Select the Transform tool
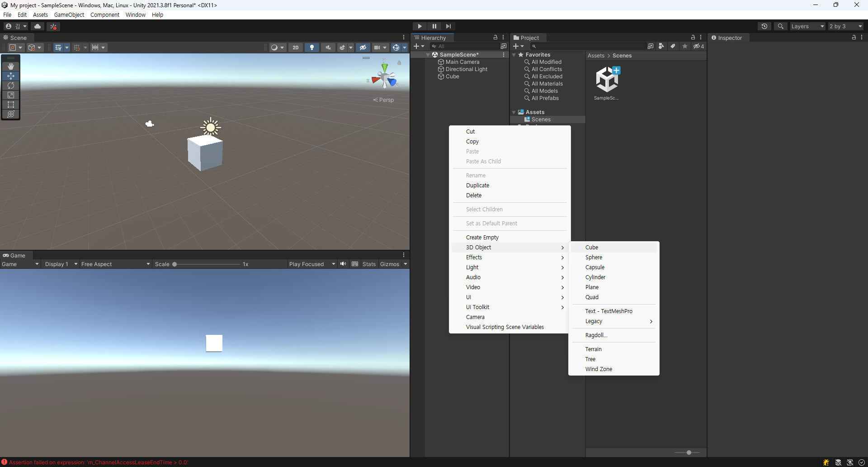Screen dimensions: 868x467 (x=11, y=114)
